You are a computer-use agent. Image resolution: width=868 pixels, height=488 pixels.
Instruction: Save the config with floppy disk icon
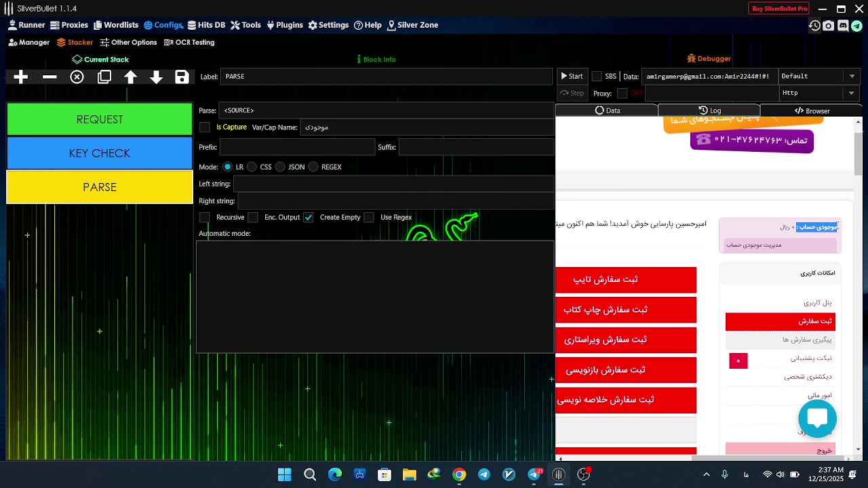[182, 77]
